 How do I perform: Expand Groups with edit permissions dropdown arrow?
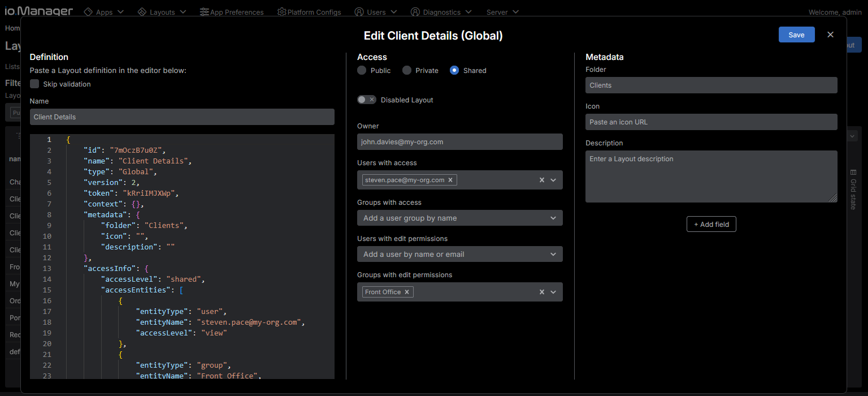point(553,292)
